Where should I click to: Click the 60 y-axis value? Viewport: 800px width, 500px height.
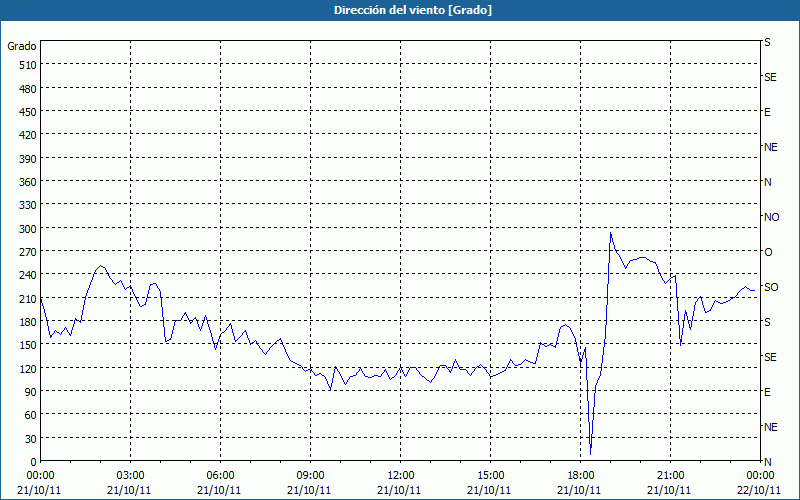pos(31,415)
